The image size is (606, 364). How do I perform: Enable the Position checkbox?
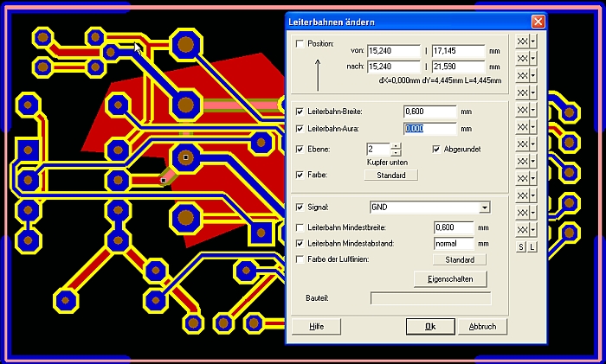(x=300, y=44)
